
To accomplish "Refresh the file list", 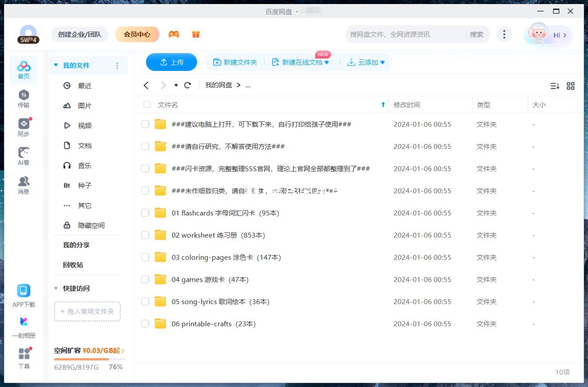I will [x=187, y=85].
